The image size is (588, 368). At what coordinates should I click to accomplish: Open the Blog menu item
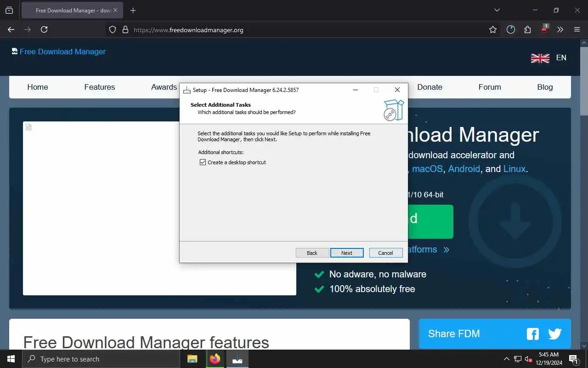pyautogui.click(x=545, y=87)
